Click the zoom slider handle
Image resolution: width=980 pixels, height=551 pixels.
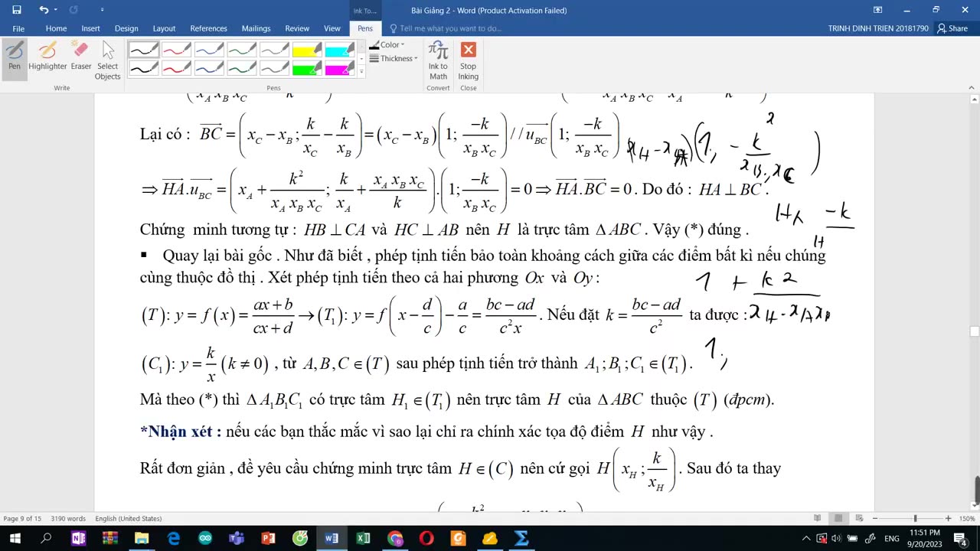(x=915, y=518)
